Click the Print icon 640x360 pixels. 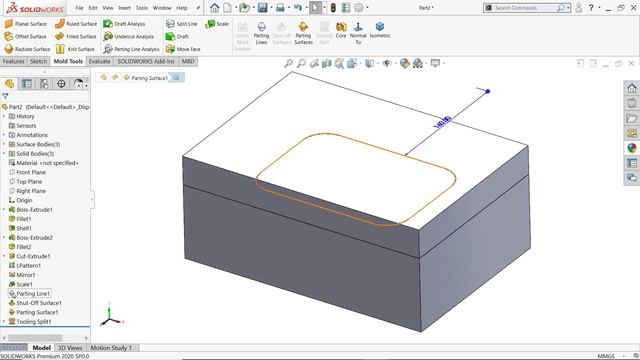pos(280,7)
